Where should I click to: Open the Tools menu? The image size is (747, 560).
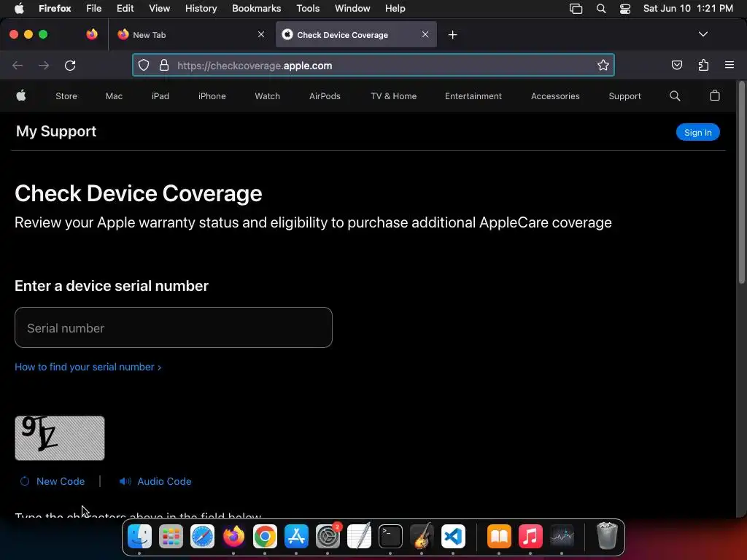[308, 9]
